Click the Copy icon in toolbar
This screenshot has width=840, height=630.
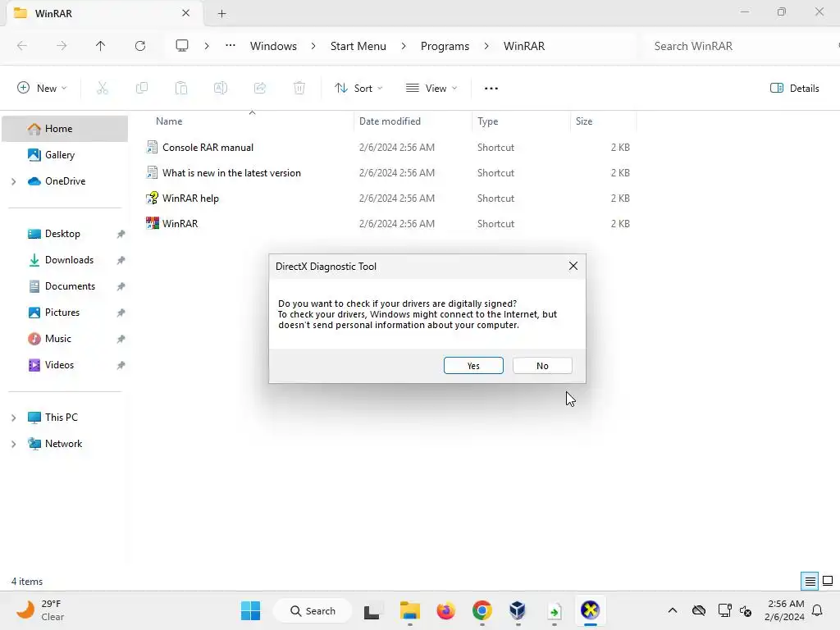click(x=142, y=89)
